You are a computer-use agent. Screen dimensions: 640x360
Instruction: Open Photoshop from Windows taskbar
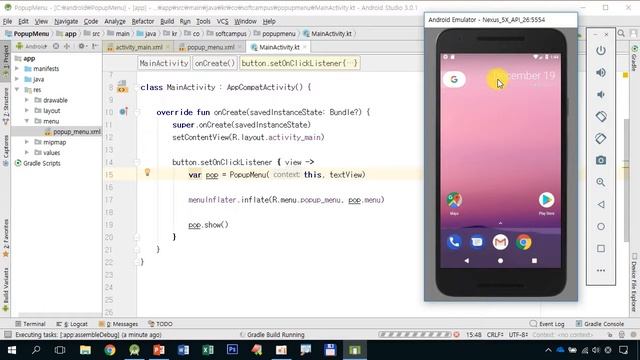point(232,350)
